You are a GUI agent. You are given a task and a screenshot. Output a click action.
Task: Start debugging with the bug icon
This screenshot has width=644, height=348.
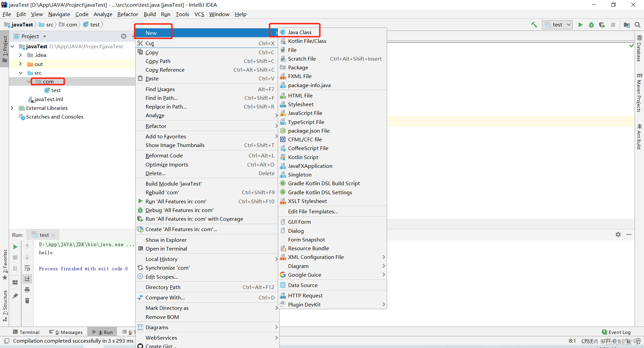[591, 25]
